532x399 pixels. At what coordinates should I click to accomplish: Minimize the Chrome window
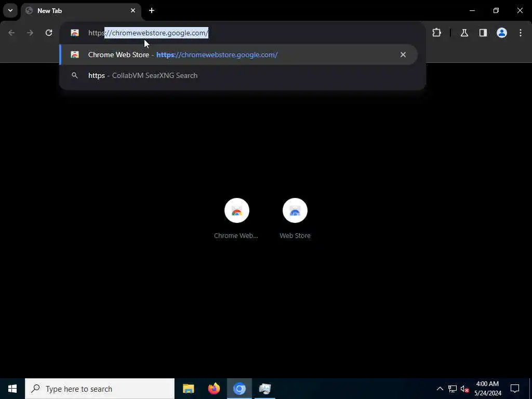[x=472, y=10]
